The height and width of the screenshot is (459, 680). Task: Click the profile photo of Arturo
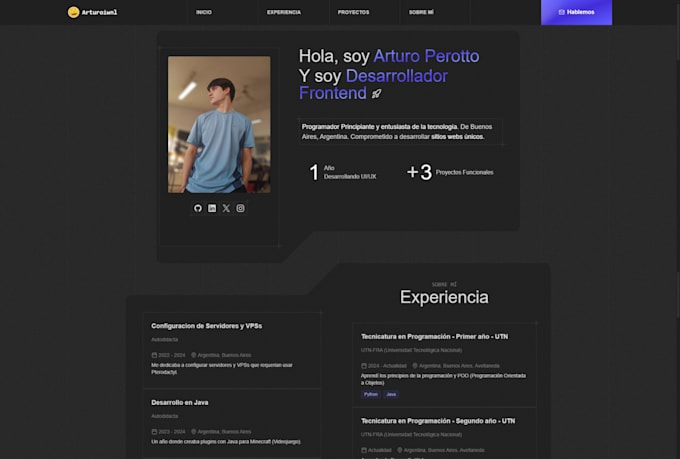pyautogui.click(x=219, y=125)
